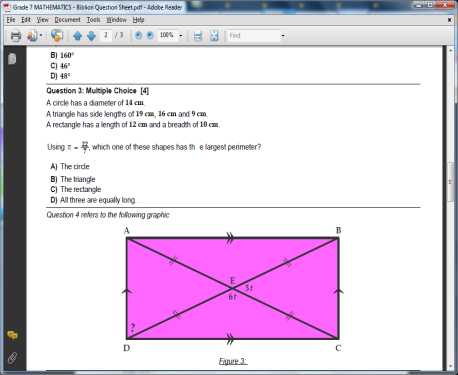Image resolution: width=458 pixels, height=375 pixels.
Task: Maximize the Adobe Reader window
Action: [430, 5]
